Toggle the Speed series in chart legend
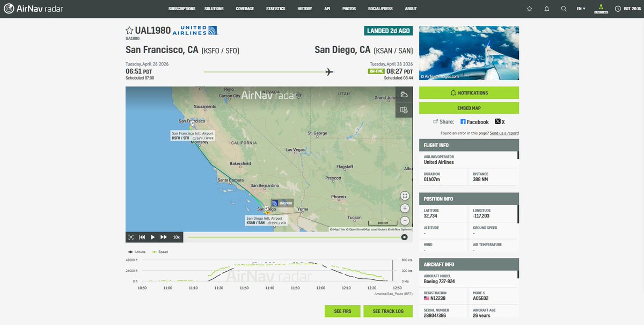The image size is (644, 325). coord(160,251)
